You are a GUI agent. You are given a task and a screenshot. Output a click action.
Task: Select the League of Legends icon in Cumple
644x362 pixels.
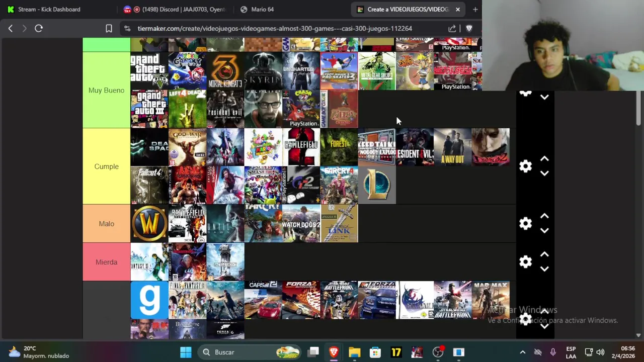click(377, 186)
